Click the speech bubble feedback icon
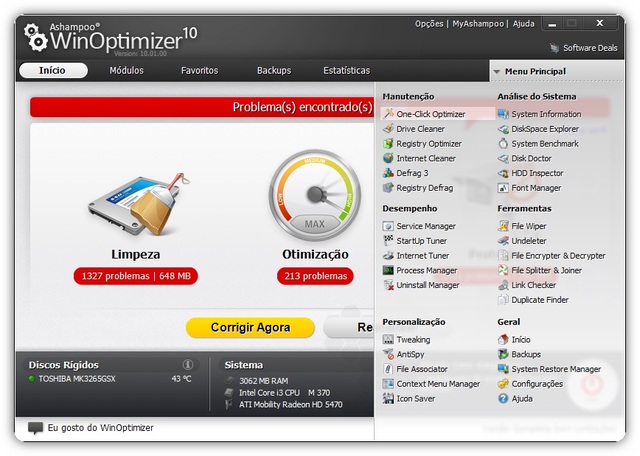 click(36, 428)
